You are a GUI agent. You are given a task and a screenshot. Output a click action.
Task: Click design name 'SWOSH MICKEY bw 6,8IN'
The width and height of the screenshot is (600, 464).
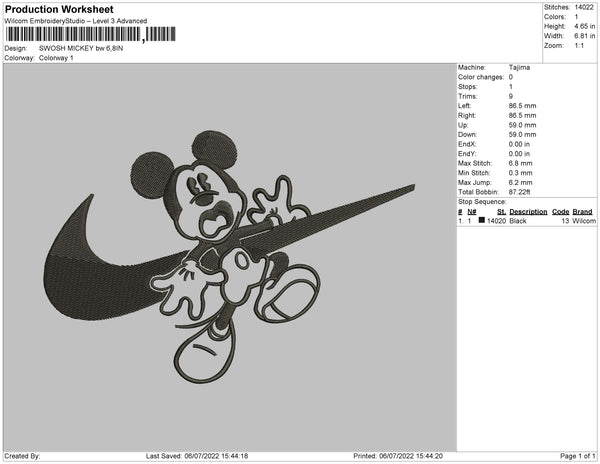pyautogui.click(x=81, y=49)
